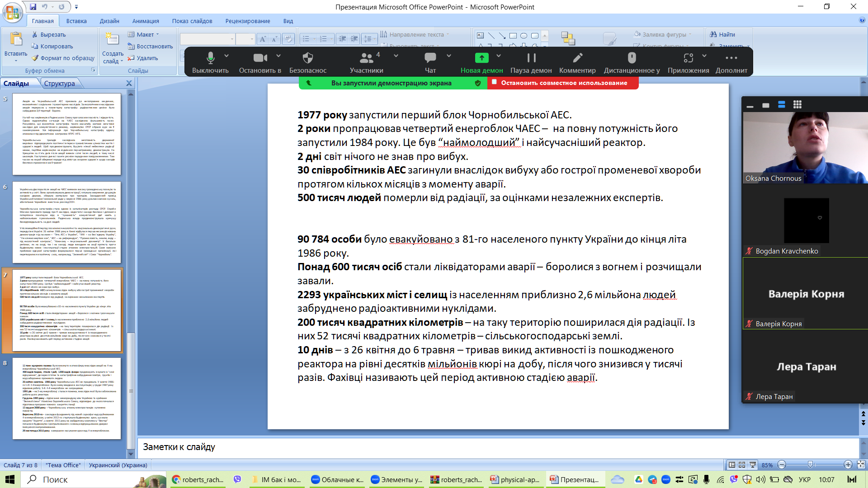Close the slides pane with X

coord(129,83)
